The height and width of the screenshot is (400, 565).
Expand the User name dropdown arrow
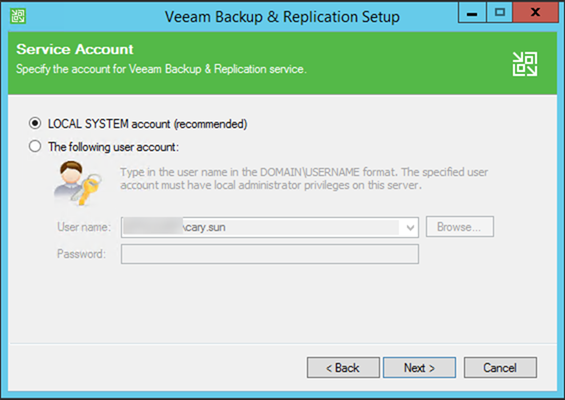tap(410, 227)
